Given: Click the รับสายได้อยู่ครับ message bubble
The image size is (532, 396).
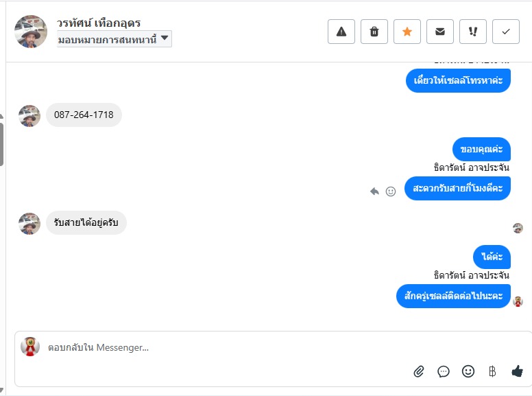Looking at the screenshot, I should [x=86, y=222].
